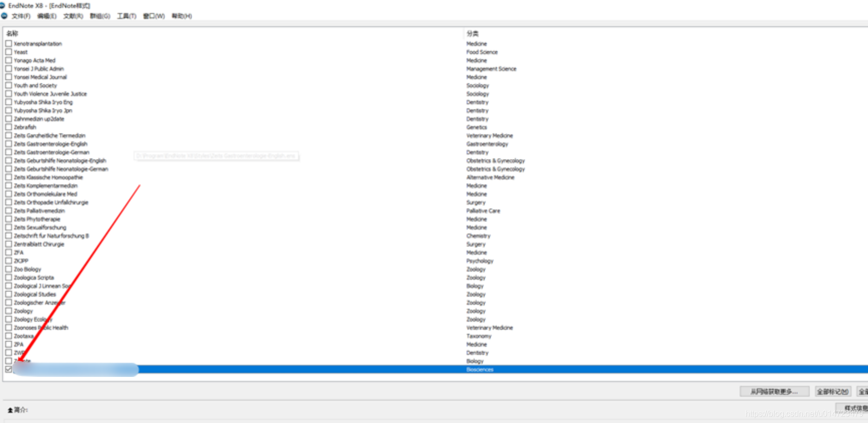Image resolution: width=868 pixels, height=423 pixels.
Task: Select Zeits Sexualforschung style
Action: coord(40,228)
